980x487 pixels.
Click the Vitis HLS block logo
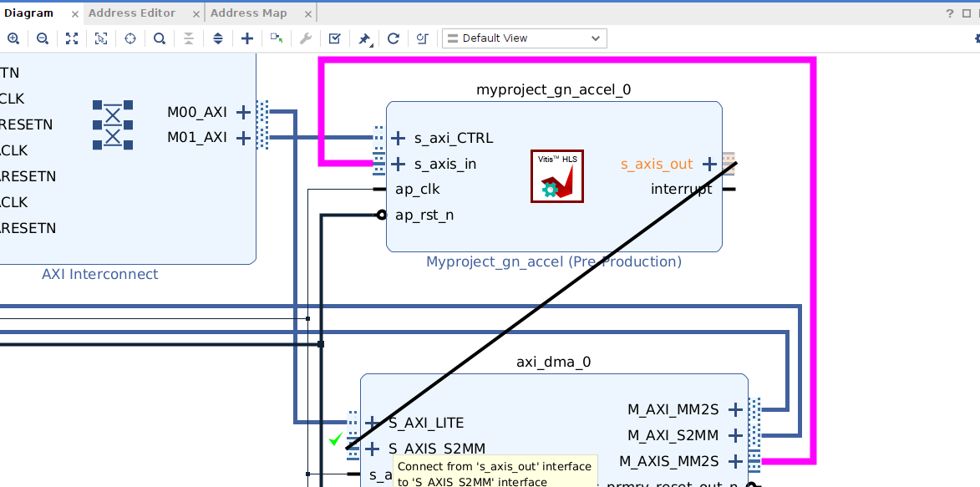557,175
